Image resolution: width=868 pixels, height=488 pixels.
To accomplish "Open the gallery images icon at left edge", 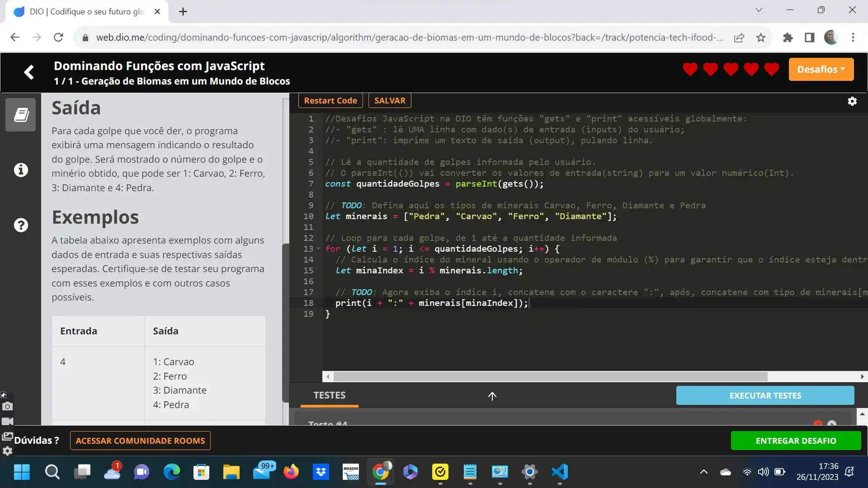I will [7, 436].
